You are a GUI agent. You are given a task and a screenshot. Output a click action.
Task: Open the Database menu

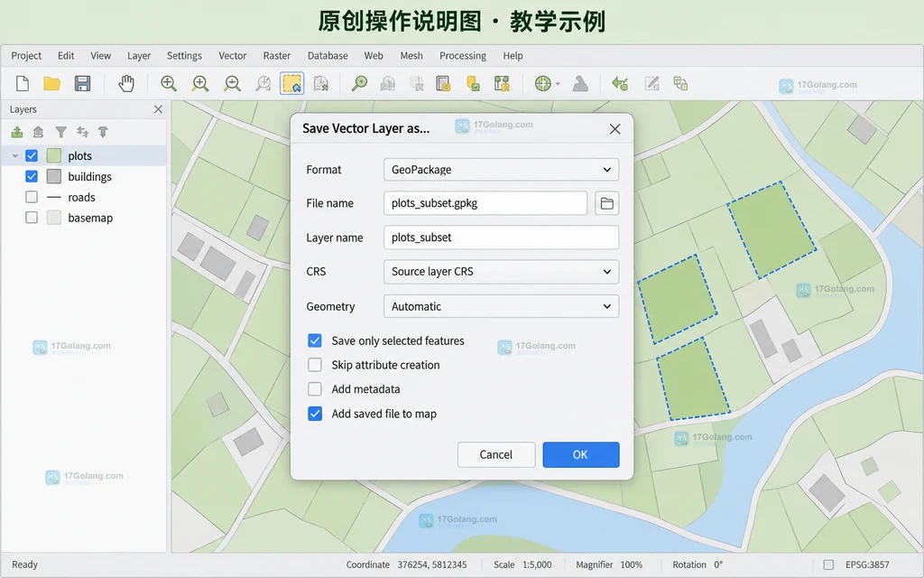coord(327,55)
